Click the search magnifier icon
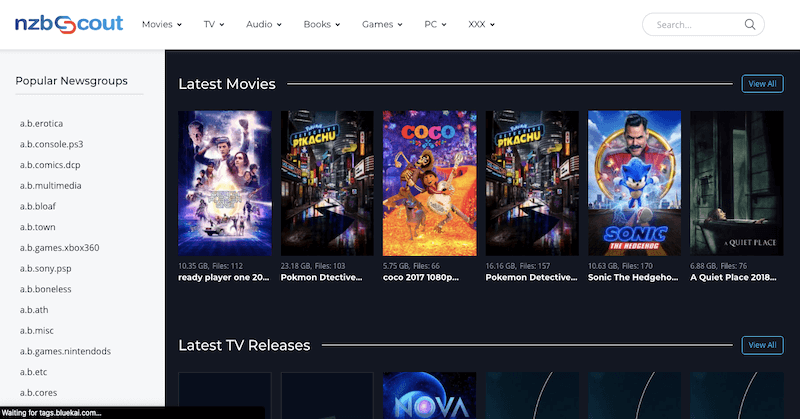The image size is (800, 419). (x=750, y=24)
